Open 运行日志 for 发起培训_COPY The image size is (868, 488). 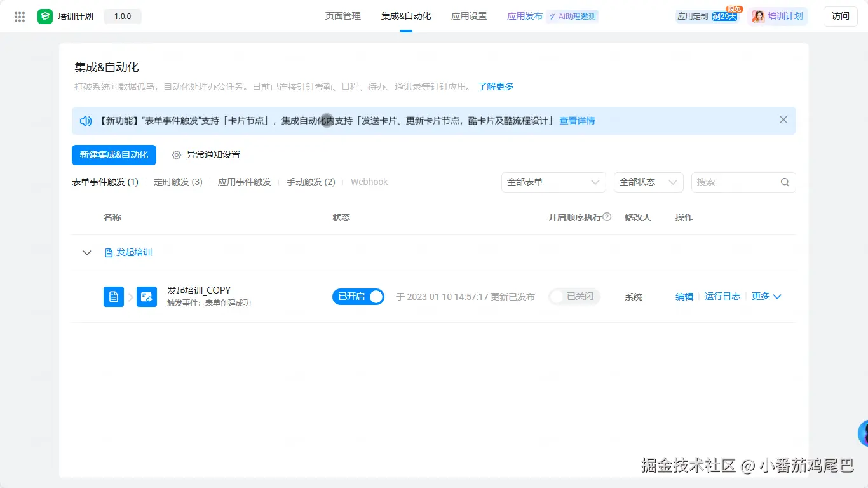coord(722,297)
